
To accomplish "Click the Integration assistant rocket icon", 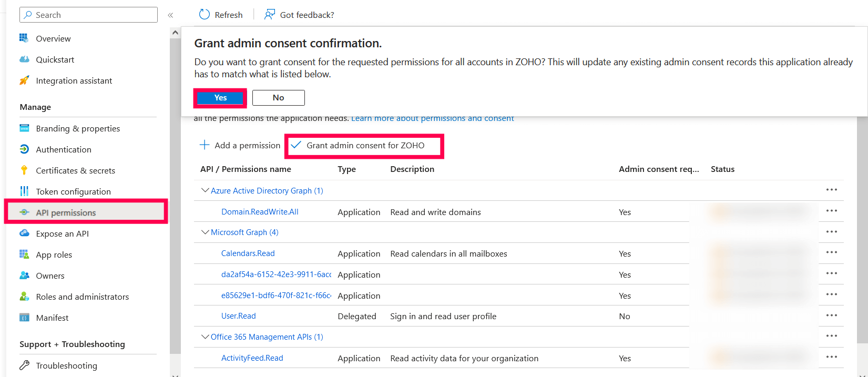I will [x=24, y=80].
